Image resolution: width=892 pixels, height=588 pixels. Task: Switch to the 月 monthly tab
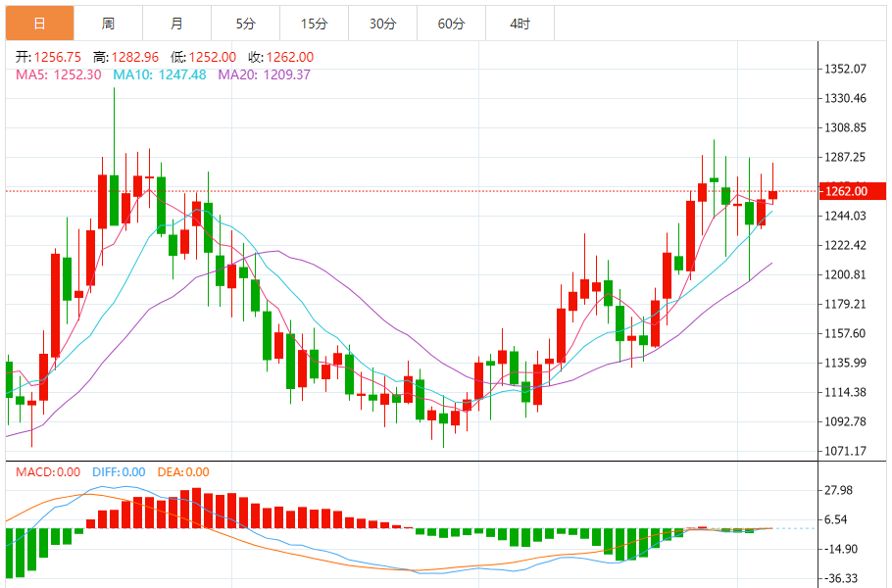point(176,24)
